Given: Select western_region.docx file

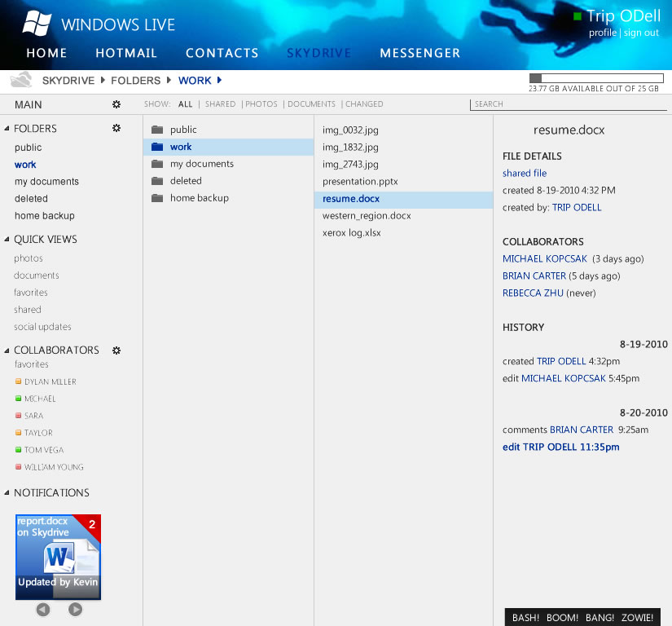Looking at the screenshot, I should click(367, 216).
